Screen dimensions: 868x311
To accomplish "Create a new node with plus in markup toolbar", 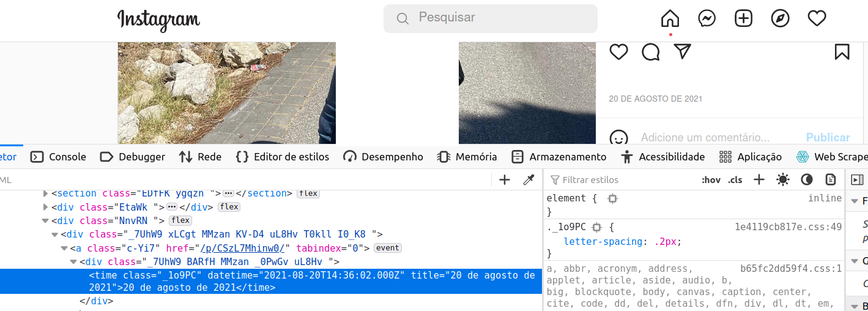I will click(505, 179).
